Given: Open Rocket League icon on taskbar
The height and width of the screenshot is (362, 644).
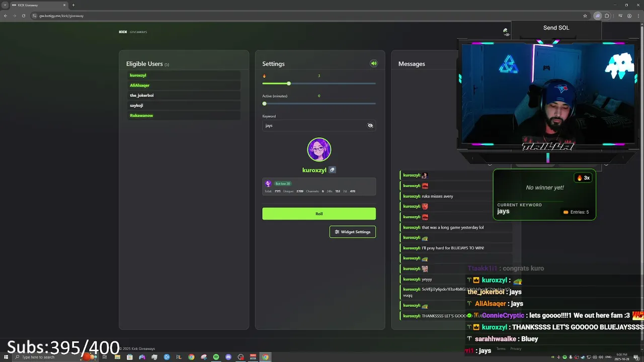Looking at the screenshot, I should click(x=179, y=357).
